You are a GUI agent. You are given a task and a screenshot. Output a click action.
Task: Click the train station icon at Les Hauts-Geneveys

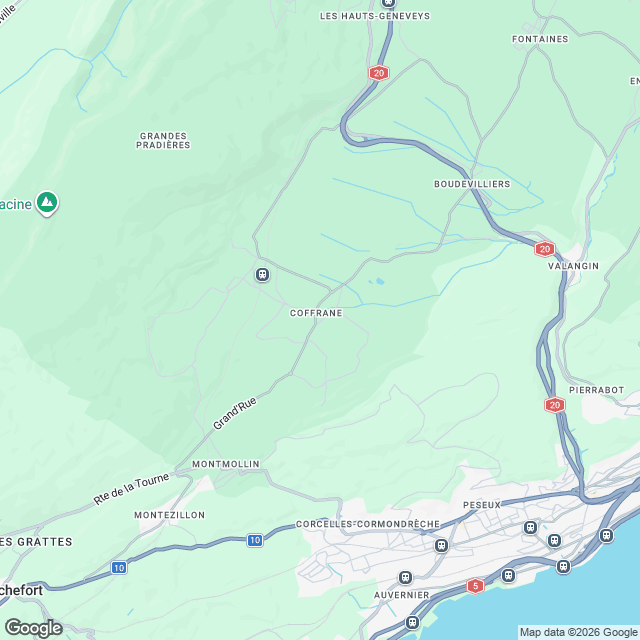coord(388,2)
